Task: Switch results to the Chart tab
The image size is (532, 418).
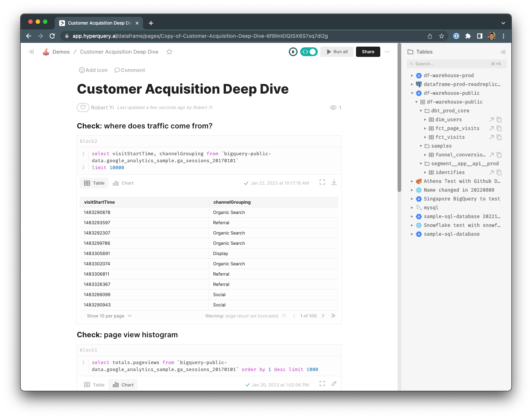Action: [x=123, y=183]
